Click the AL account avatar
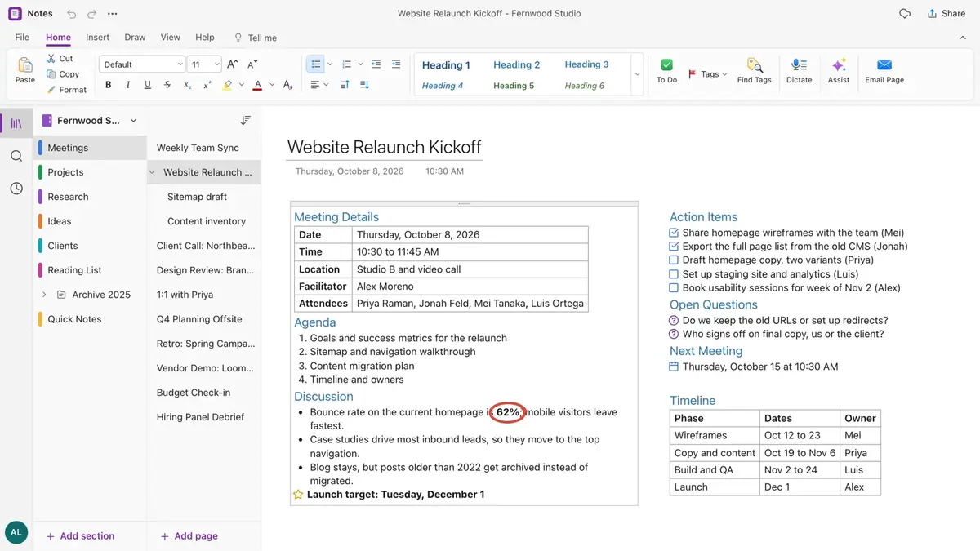980x551 pixels. [x=16, y=532]
